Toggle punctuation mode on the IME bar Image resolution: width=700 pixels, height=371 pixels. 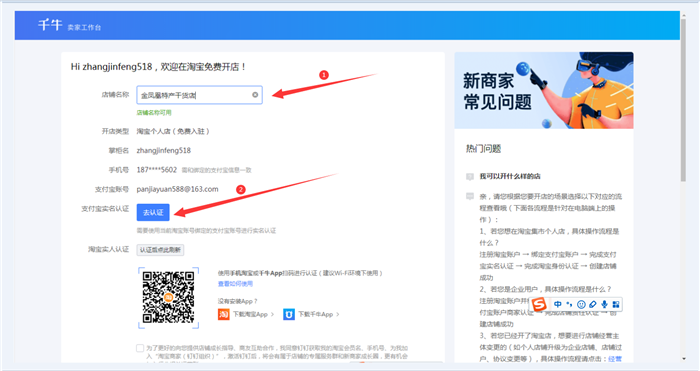(569, 304)
